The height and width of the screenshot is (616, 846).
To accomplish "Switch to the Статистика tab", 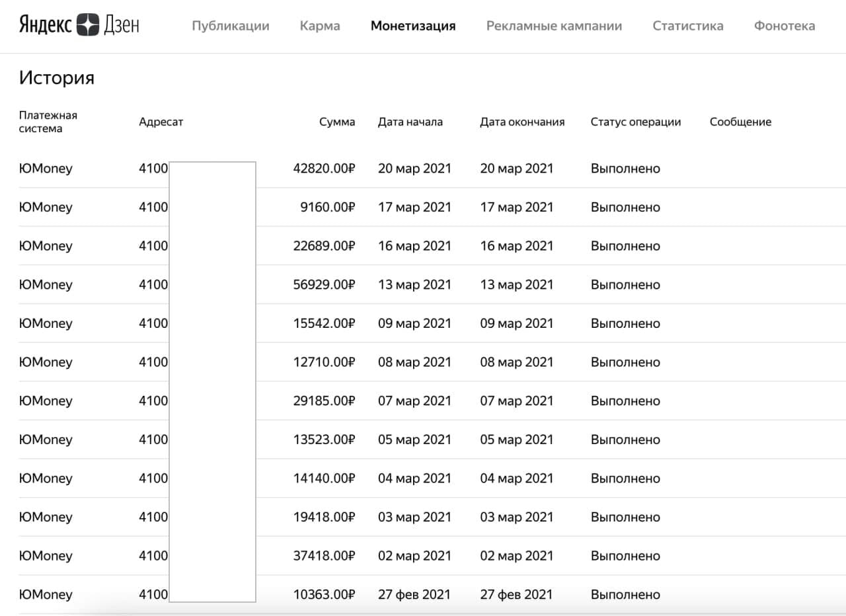I will coord(688,26).
